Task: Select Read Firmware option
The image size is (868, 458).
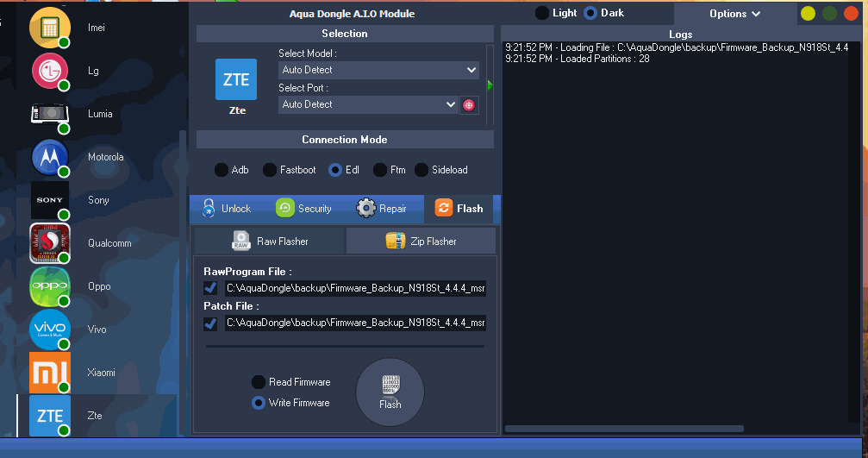Action: [x=259, y=382]
